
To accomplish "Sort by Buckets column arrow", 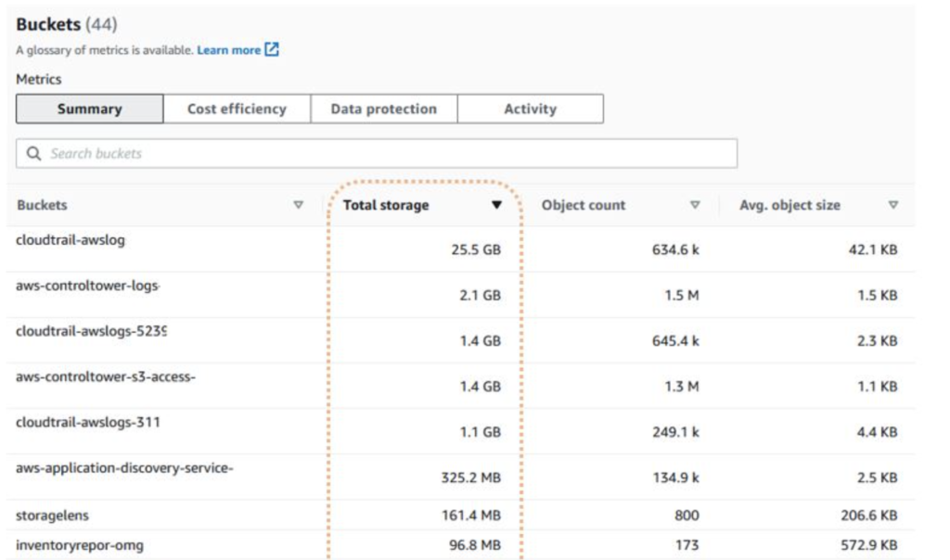I will [x=298, y=205].
